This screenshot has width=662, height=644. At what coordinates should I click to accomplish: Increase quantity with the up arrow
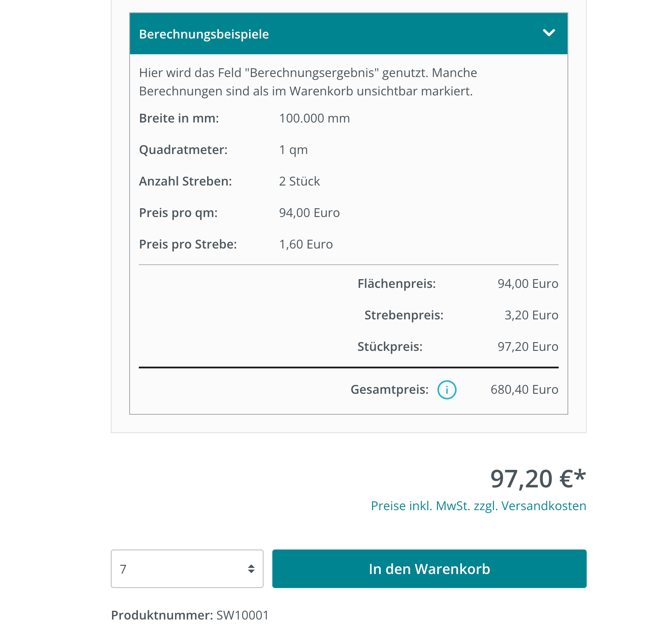click(x=251, y=566)
